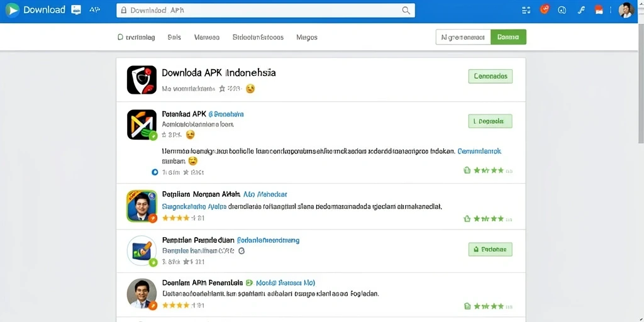The image size is (644, 322).
Task: Open the user profile avatar
Action: pyautogui.click(x=626, y=10)
